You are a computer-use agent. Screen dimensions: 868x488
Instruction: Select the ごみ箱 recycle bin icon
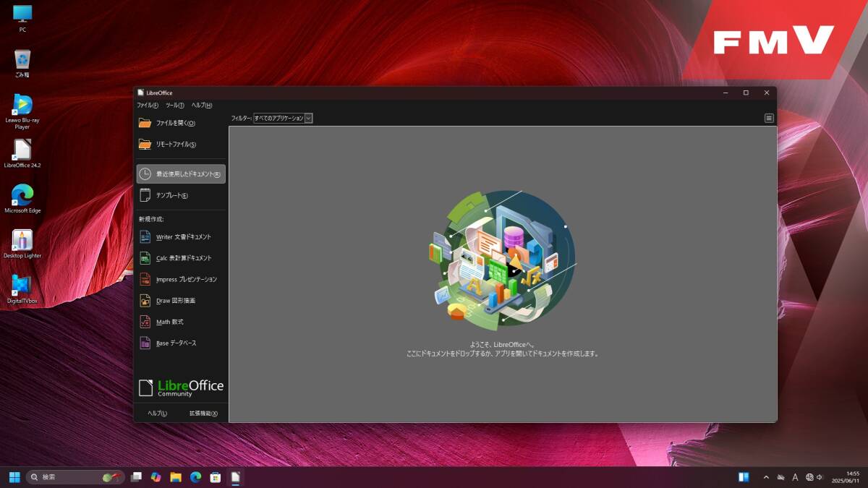(22, 64)
